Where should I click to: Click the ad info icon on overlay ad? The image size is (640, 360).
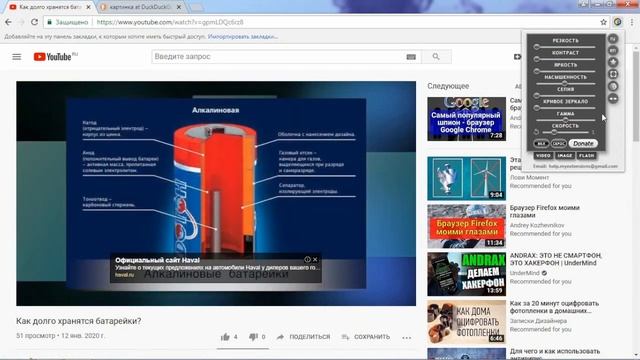pos(307,259)
